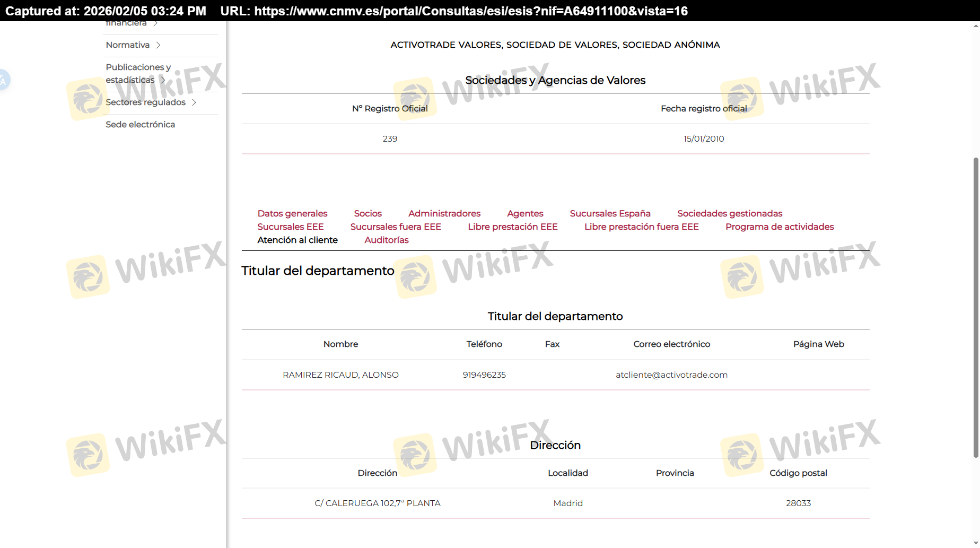Viewport: 980px width, 548px height.
Task: View Libre prestación fuera EEE tab
Action: (641, 227)
